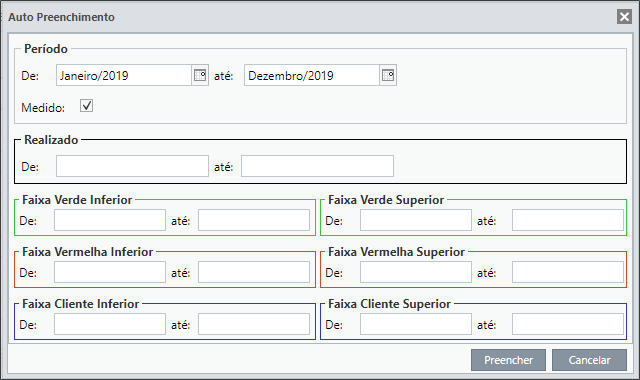Click the Faixa Verde Superior label
The width and height of the screenshot is (640, 380).
pyautogui.click(x=386, y=200)
